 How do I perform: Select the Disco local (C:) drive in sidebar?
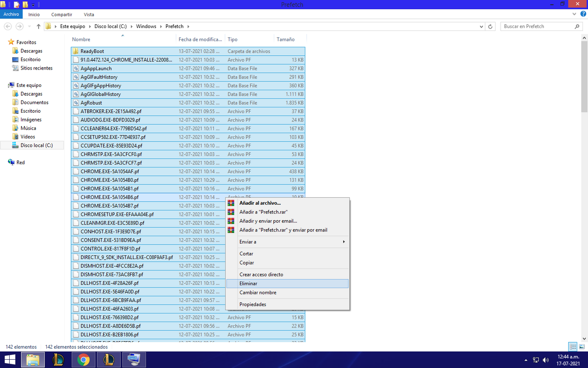(x=32, y=145)
